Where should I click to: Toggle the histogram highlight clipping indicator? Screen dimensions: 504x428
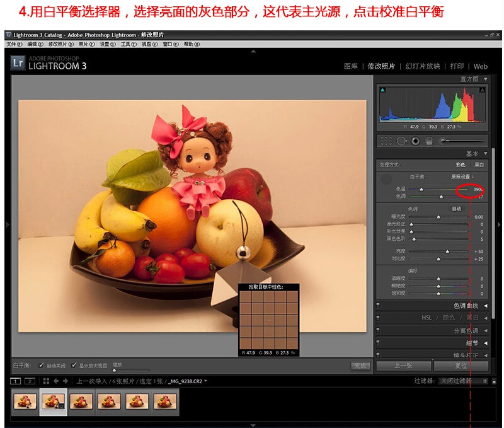482,90
